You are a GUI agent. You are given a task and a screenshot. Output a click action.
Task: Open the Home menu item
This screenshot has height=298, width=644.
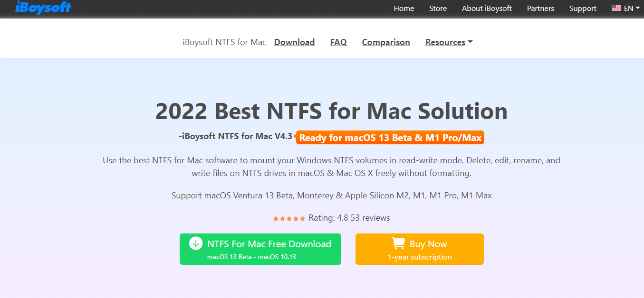pyautogui.click(x=404, y=8)
